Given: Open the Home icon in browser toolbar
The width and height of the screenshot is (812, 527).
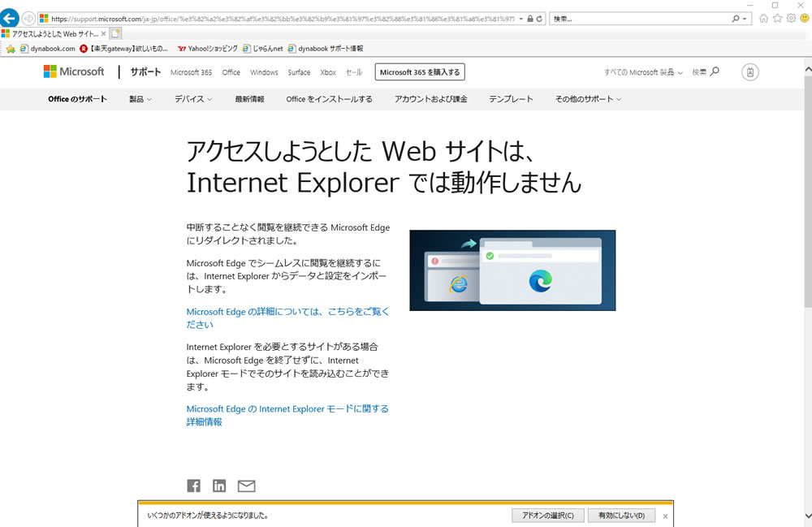Looking at the screenshot, I should pos(763,18).
